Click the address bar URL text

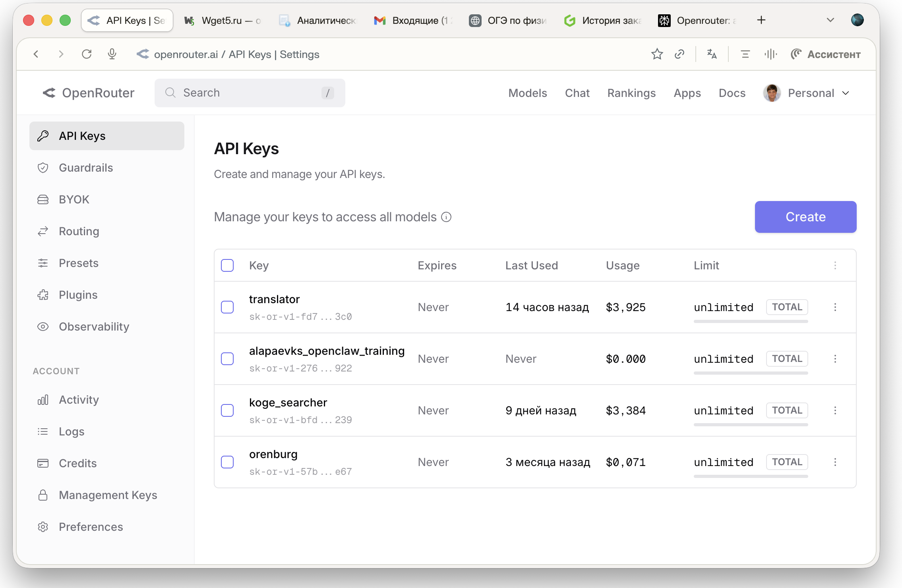click(236, 54)
